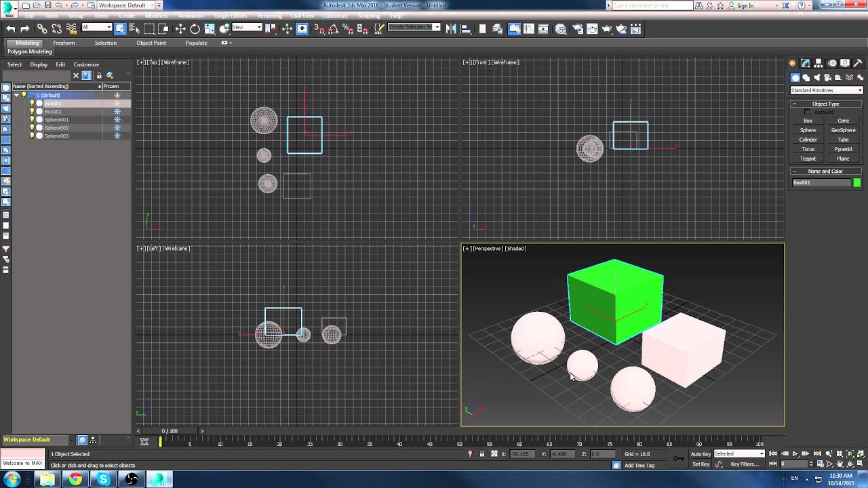868x488 pixels.
Task: Open the Utilities hammer panel
Action: pos(857,63)
